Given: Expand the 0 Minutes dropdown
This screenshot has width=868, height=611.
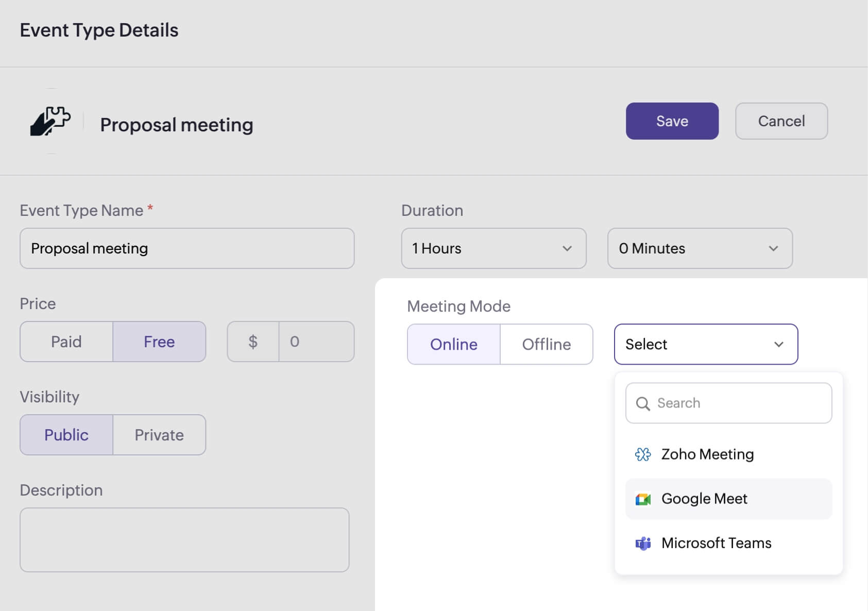Looking at the screenshot, I should (700, 248).
